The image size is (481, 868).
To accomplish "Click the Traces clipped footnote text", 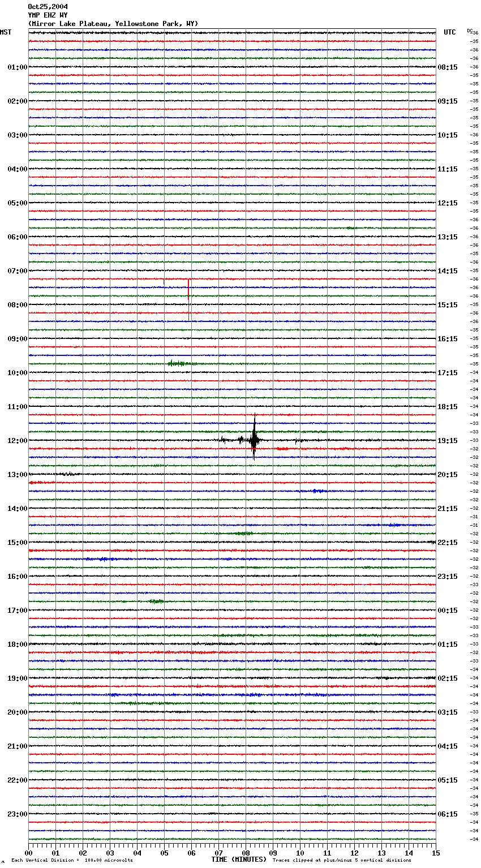I will click(342, 861).
